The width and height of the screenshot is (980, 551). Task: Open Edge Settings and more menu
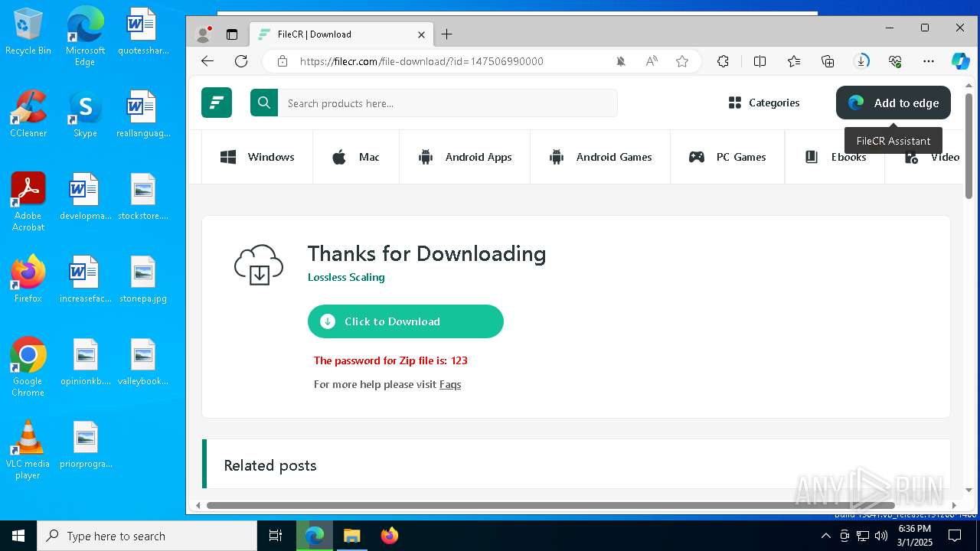pos(929,61)
